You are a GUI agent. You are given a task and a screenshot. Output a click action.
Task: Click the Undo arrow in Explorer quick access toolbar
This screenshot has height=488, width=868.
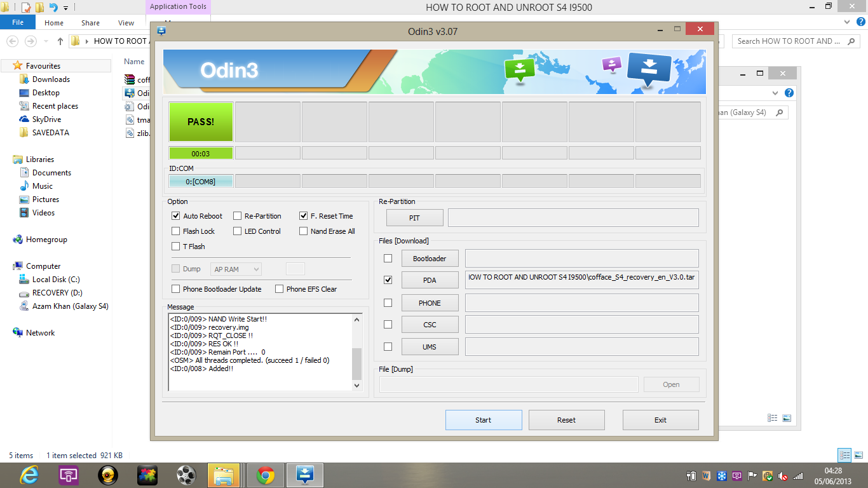[x=53, y=8]
